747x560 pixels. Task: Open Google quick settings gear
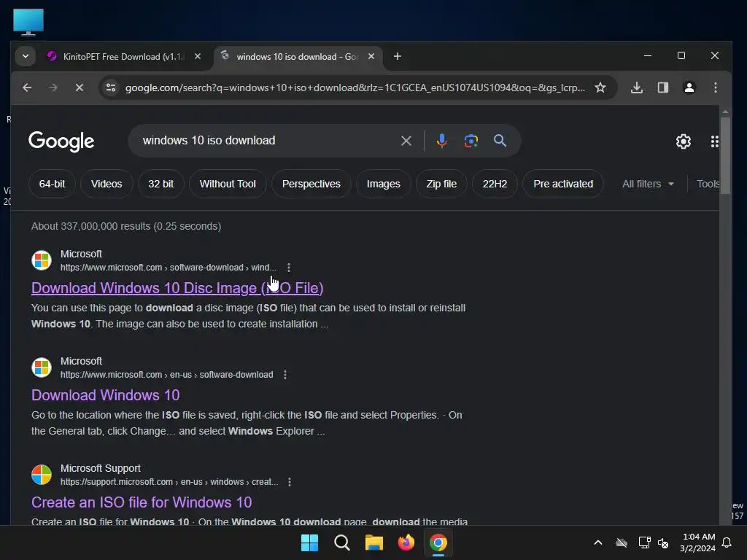click(x=683, y=141)
